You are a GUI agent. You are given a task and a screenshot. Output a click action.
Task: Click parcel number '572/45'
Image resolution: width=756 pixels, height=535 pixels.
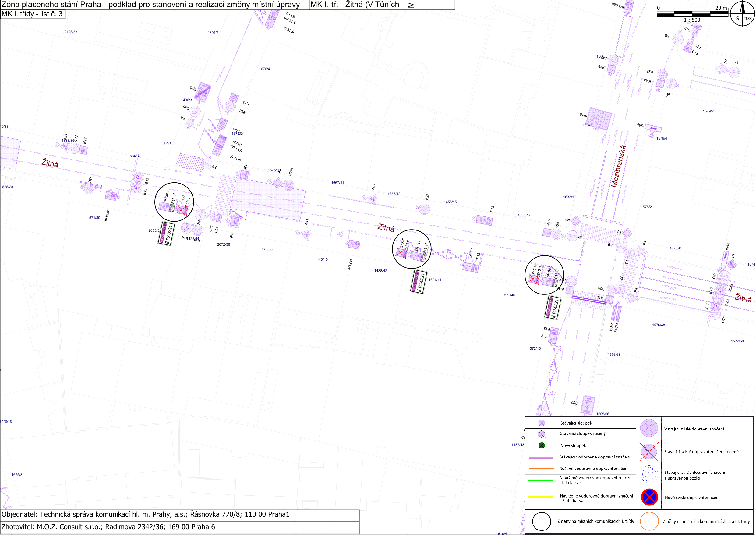tap(535, 349)
